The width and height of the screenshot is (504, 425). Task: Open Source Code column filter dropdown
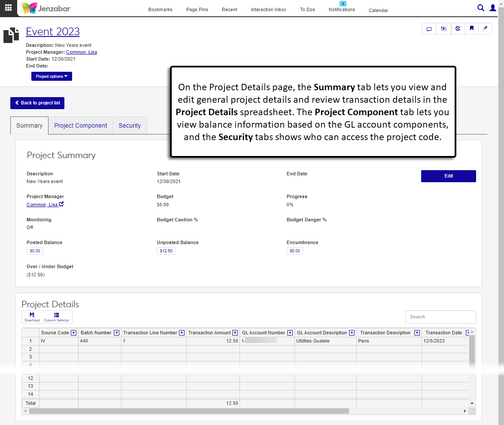[73, 333]
